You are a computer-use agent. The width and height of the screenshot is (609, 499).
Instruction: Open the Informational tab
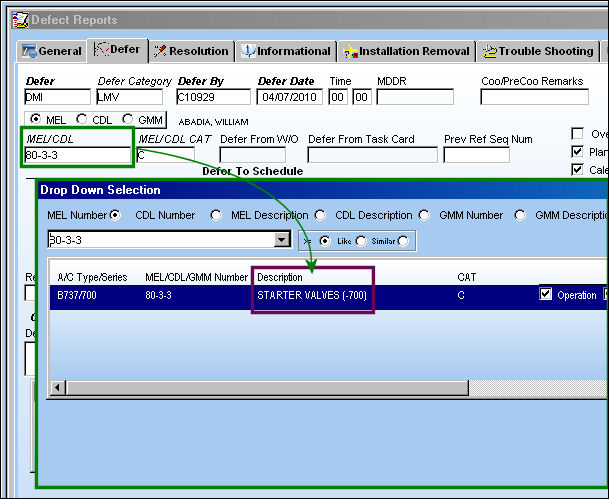[286, 51]
